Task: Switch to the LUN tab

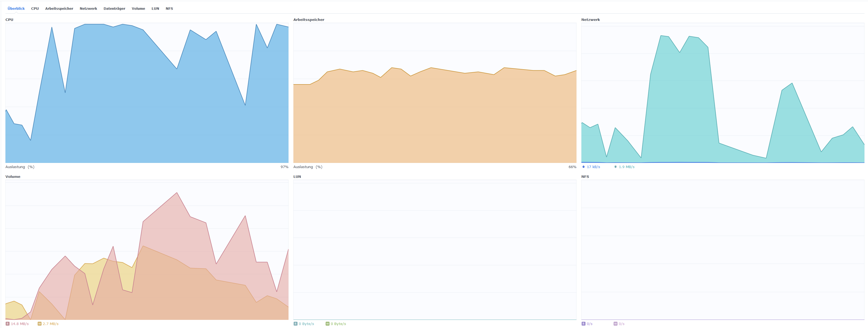Action: pos(155,8)
